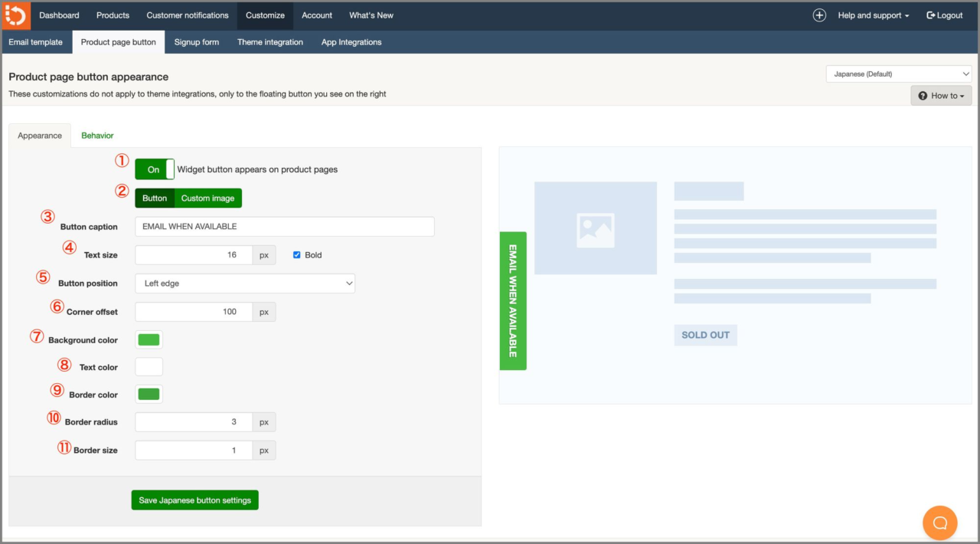The height and width of the screenshot is (544, 980).
Task: Click the image placeholder in preview
Action: [x=596, y=228]
